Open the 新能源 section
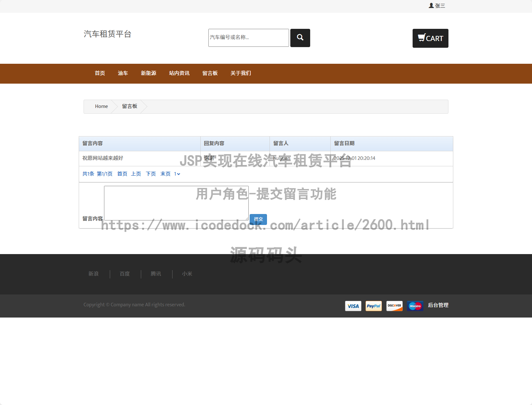Screen dimensions: 532x405 [148, 73]
